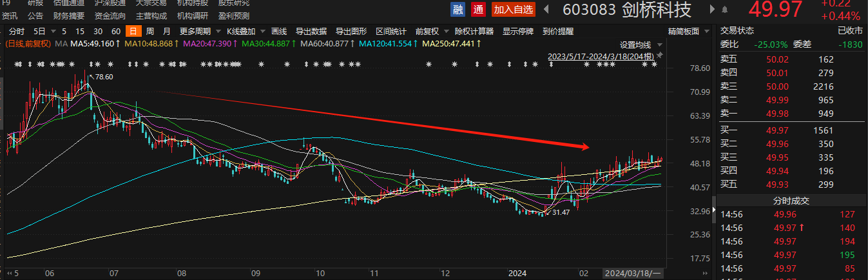Click the MA5:49.160 legend value
Image resolution: width=868 pixels, height=280 pixels.
95,43
